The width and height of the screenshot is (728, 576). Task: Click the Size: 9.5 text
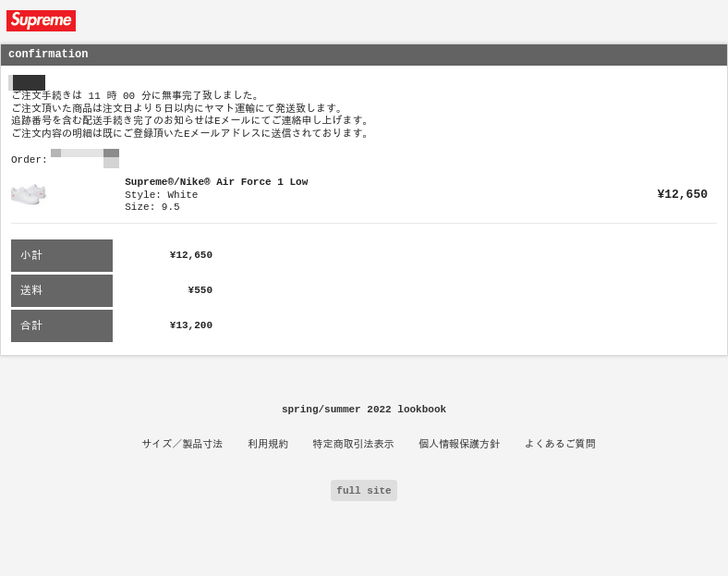152,207
